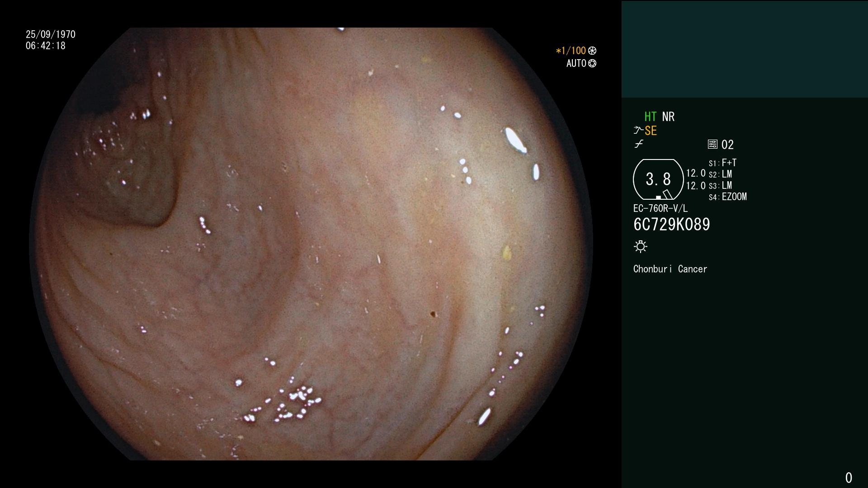Click the upper 12.0 value
The height and width of the screenshot is (488, 868).
[696, 173]
